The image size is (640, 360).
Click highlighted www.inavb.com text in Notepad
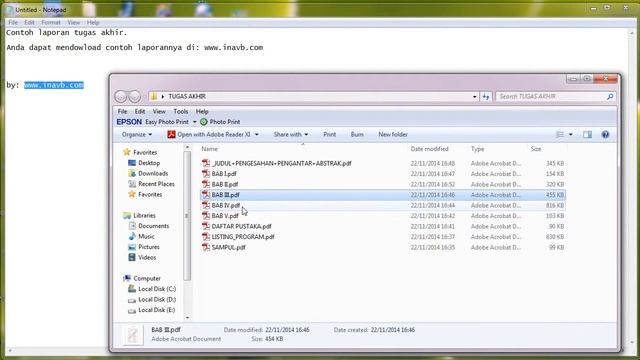tap(54, 85)
